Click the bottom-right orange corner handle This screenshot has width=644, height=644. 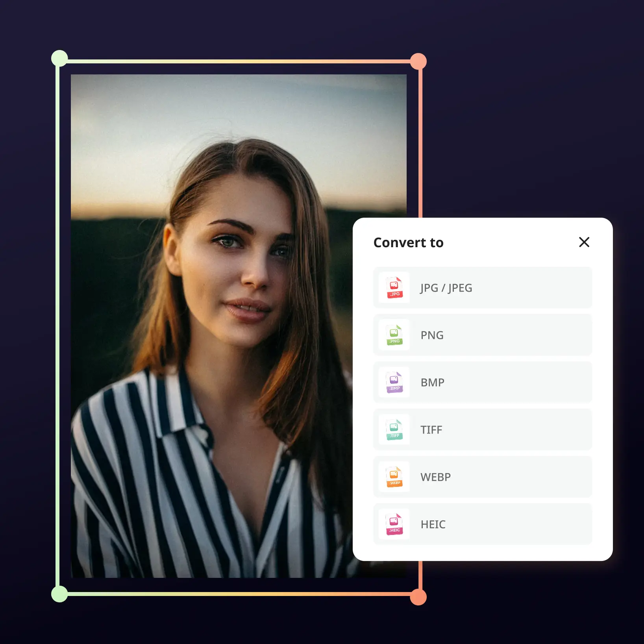coord(418,597)
